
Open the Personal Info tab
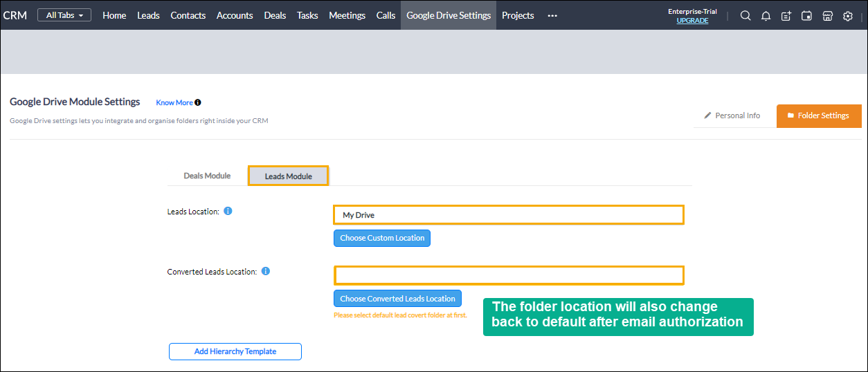(732, 115)
